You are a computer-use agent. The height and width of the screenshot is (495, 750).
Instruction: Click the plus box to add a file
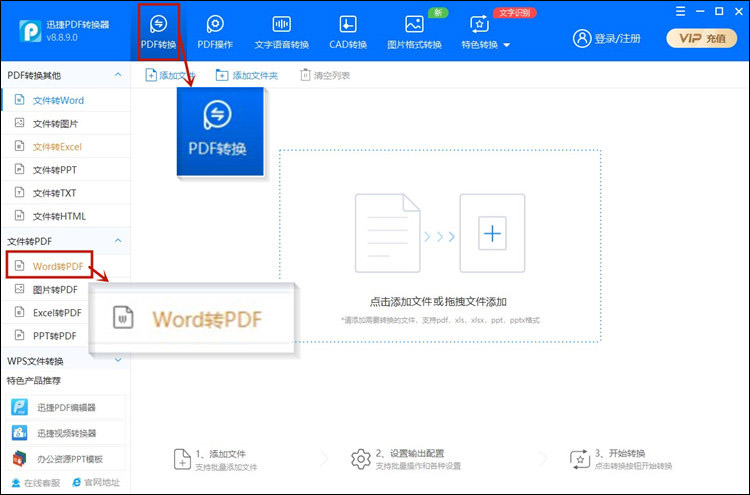pyautogui.click(x=492, y=233)
